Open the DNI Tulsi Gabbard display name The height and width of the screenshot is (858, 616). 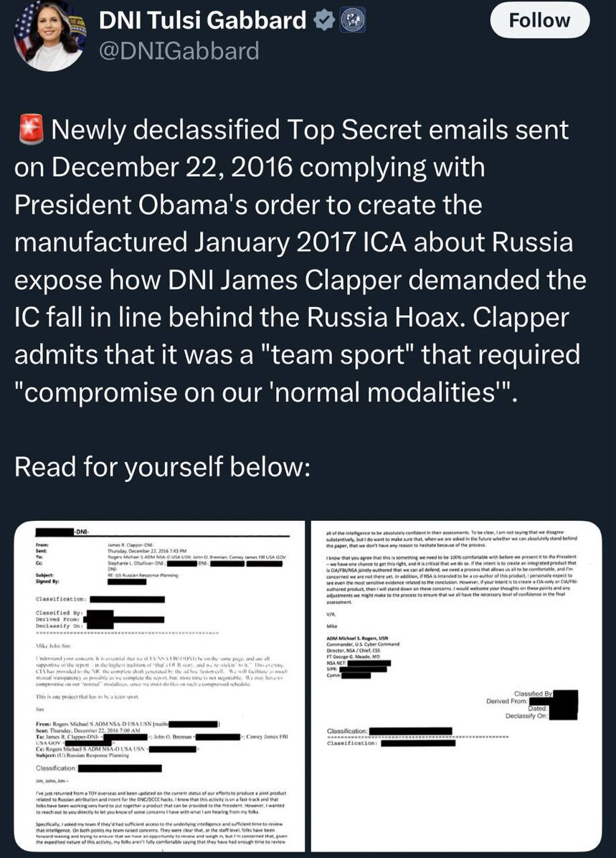202,21
